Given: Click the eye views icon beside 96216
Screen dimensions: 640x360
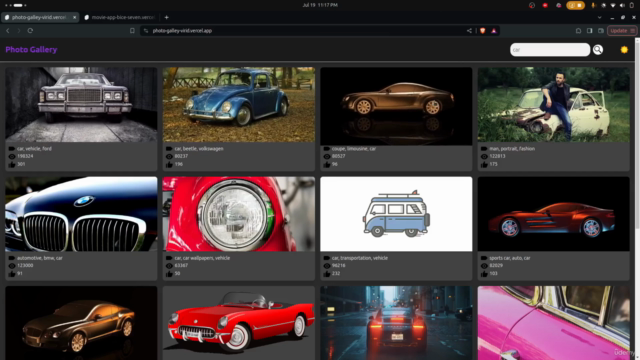Looking at the screenshot, I should tap(327, 266).
